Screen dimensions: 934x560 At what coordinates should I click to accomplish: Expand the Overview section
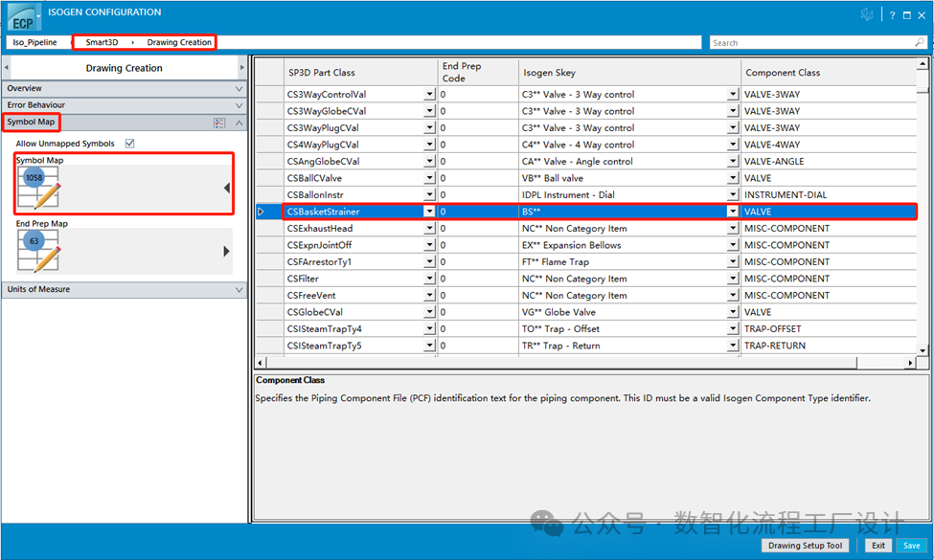[x=124, y=88]
